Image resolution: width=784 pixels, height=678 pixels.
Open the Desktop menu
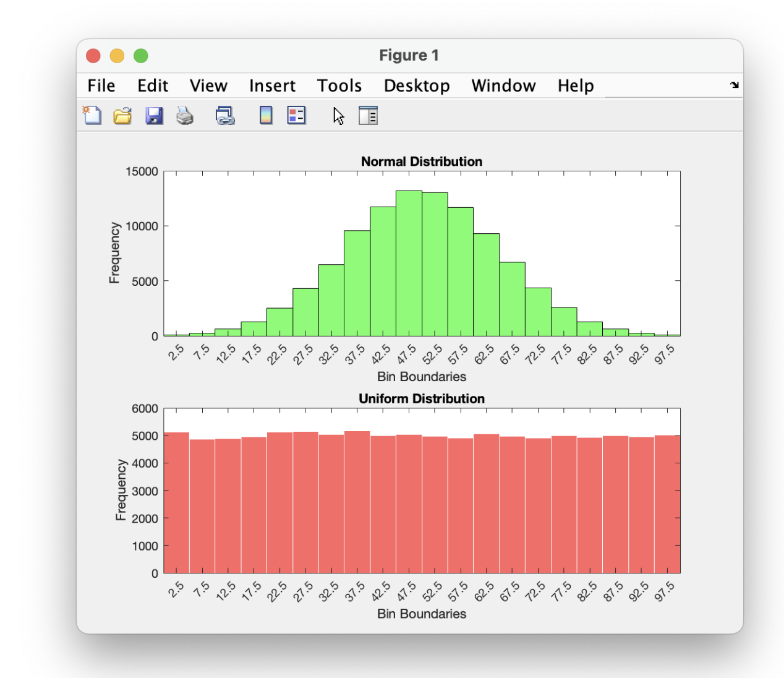[417, 85]
